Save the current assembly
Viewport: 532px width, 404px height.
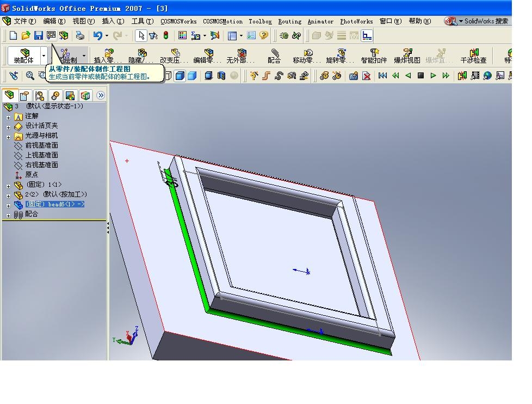38,35
